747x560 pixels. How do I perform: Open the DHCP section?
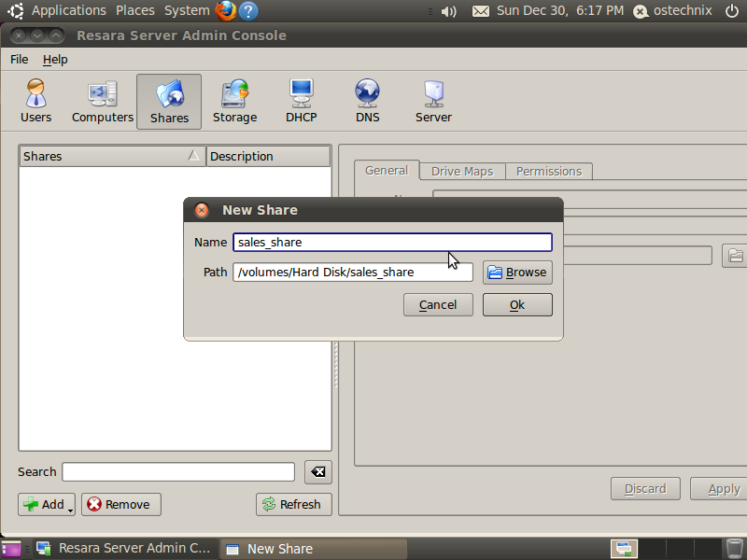301,102
